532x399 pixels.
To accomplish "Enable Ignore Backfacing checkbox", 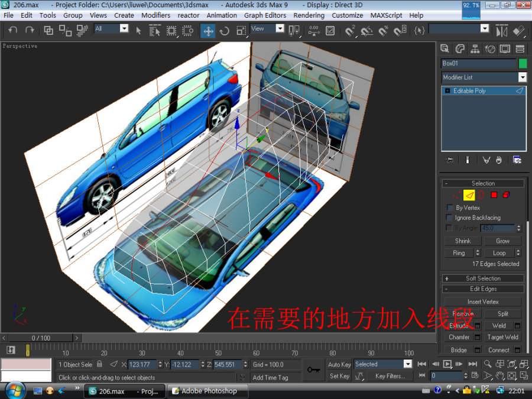I will click(450, 218).
